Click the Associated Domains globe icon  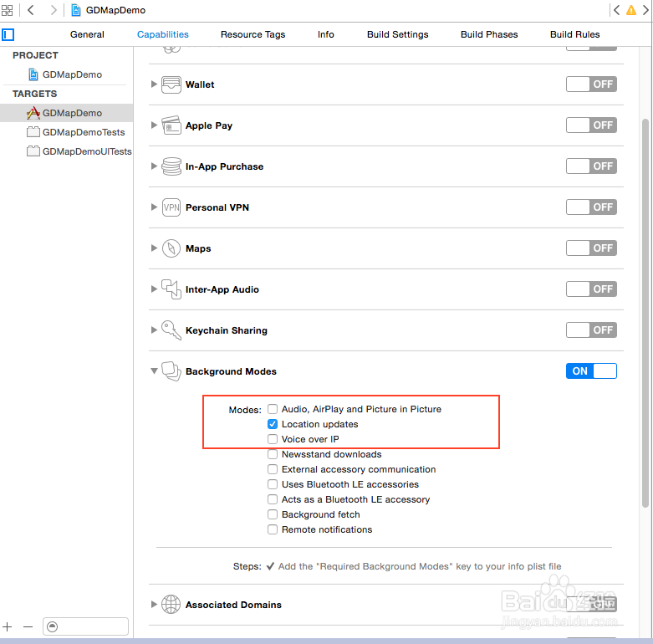click(x=171, y=605)
